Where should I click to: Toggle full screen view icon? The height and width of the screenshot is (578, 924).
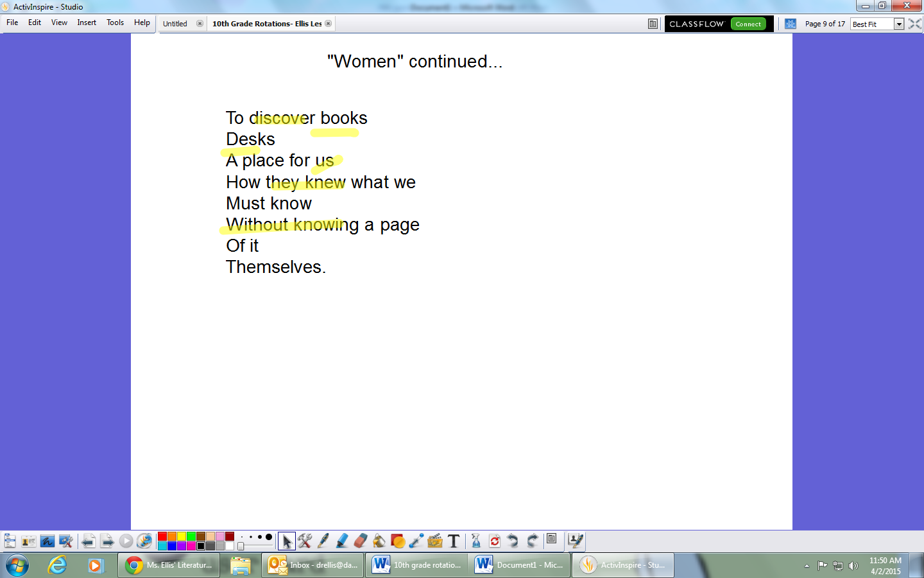[915, 24]
